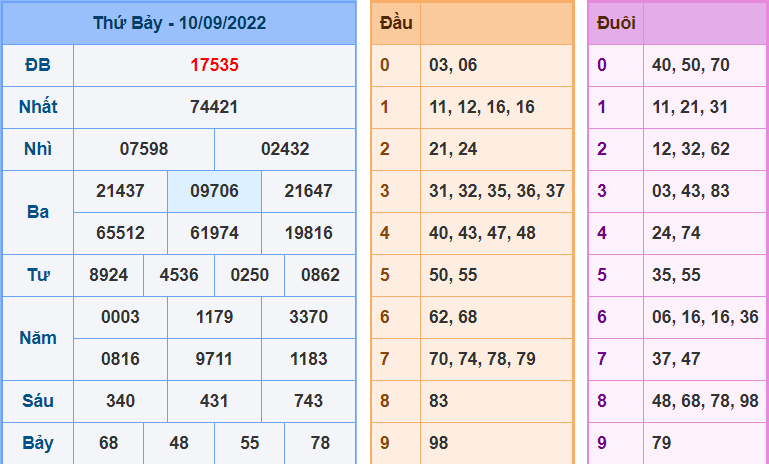
Task: Click fourth prize number 0862
Action: point(320,275)
